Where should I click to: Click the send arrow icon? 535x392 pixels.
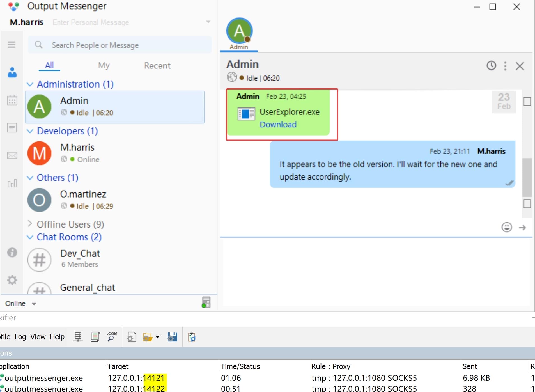coord(522,228)
